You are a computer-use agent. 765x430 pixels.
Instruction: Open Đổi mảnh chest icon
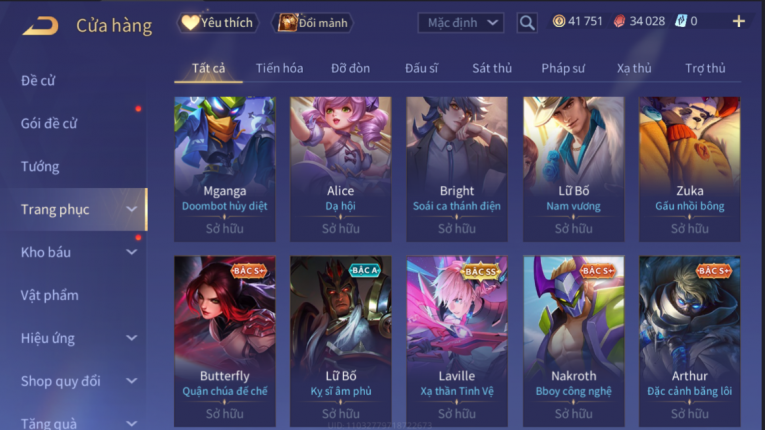(x=287, y=22)
